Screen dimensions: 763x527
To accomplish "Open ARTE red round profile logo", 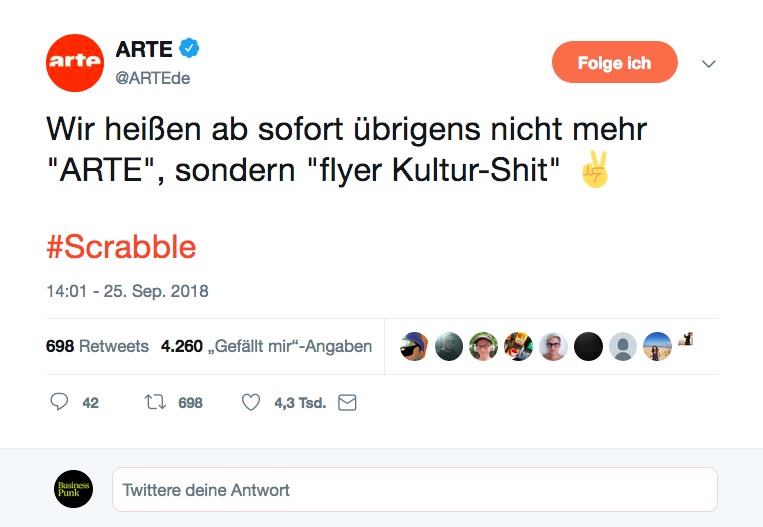I will [75, 63].
